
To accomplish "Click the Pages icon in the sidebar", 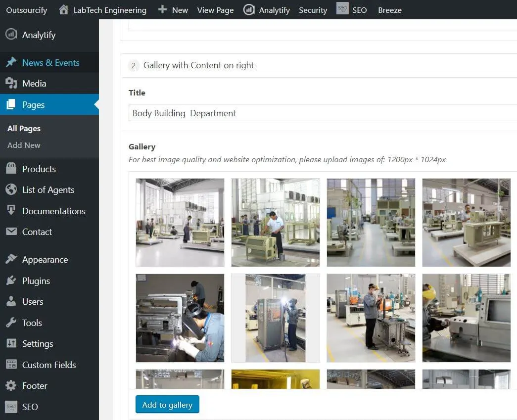I will pos(11,104).
